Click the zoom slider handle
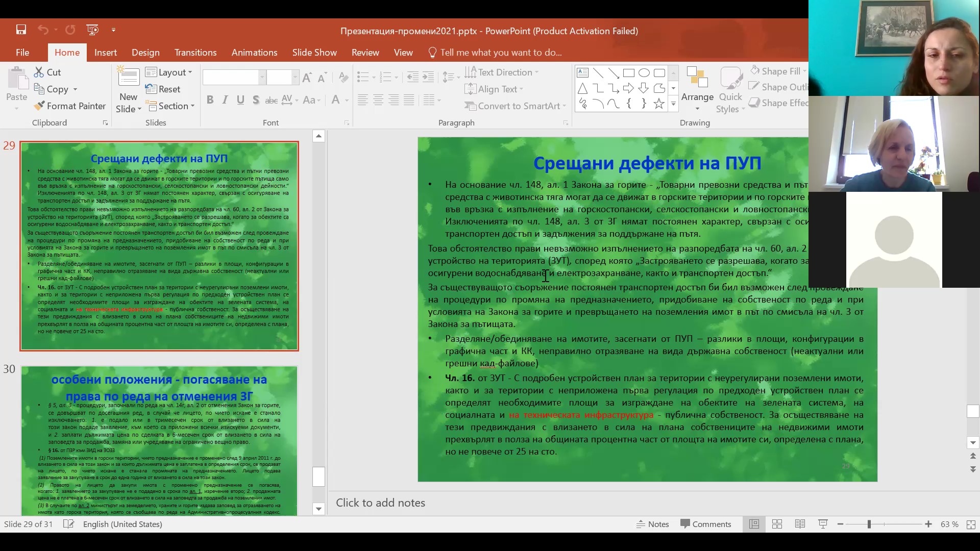 869,524
